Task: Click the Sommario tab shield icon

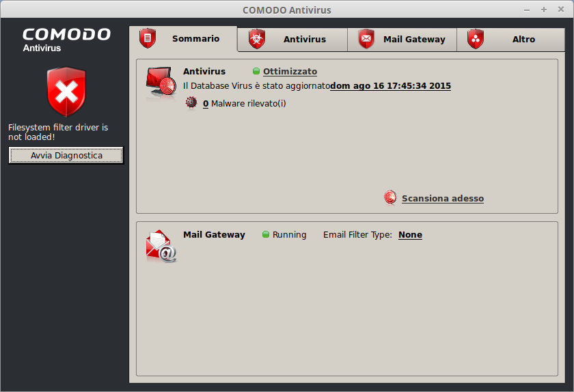Action: click(148, 38)
